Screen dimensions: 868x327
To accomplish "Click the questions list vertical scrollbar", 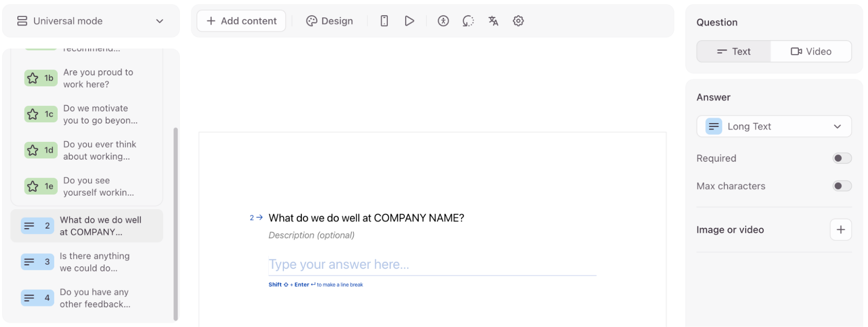I will [x=175, y=223].
